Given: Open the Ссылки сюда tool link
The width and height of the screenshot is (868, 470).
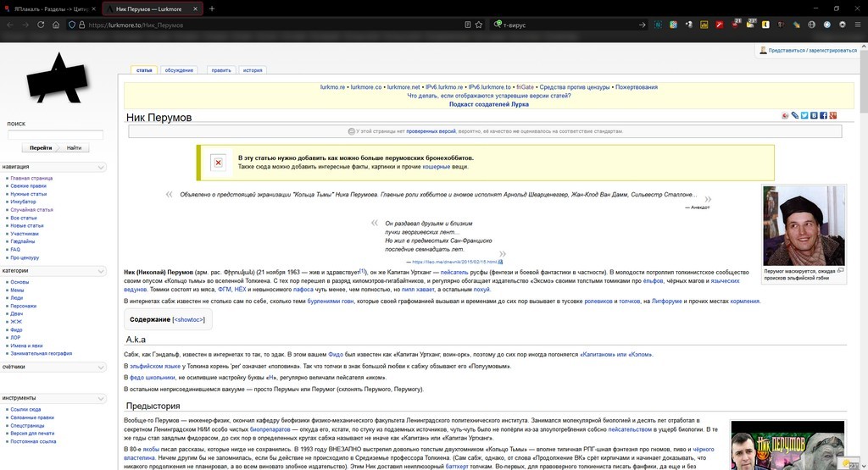Looking at the screenshot, I should coord(25,410).
